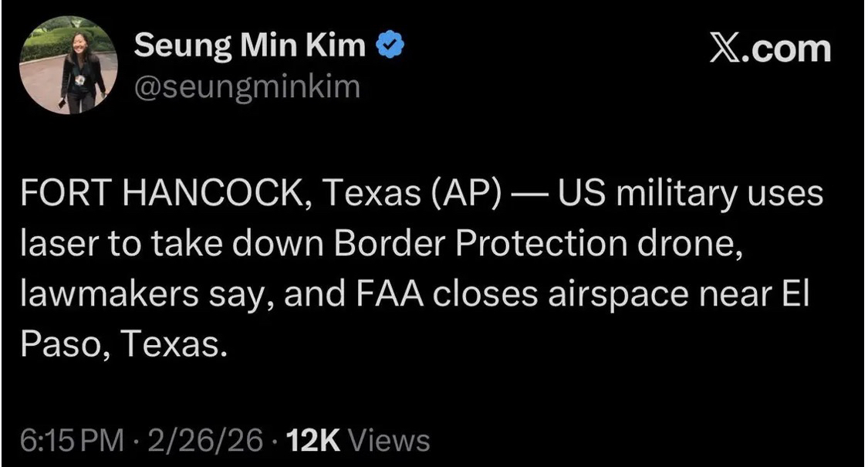This screenshot has height=467, width=868.
Task: Open the @seungminkim handle link
Action: 247,87
